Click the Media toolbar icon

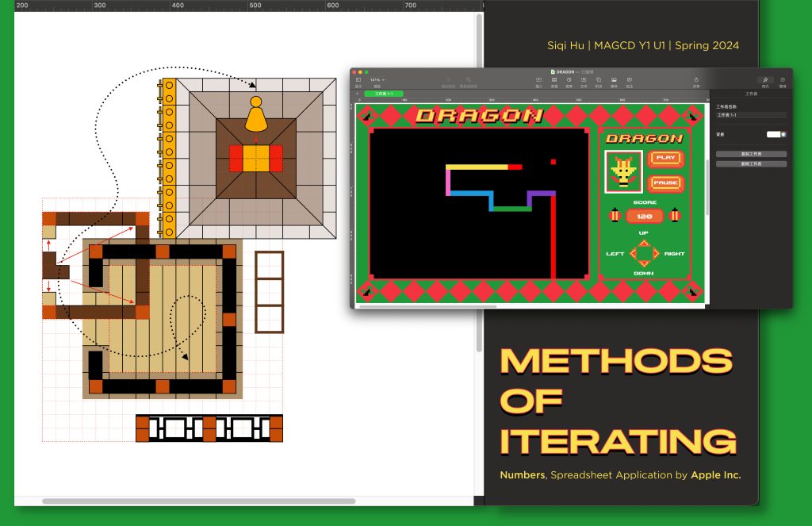(x=614, y=80)
